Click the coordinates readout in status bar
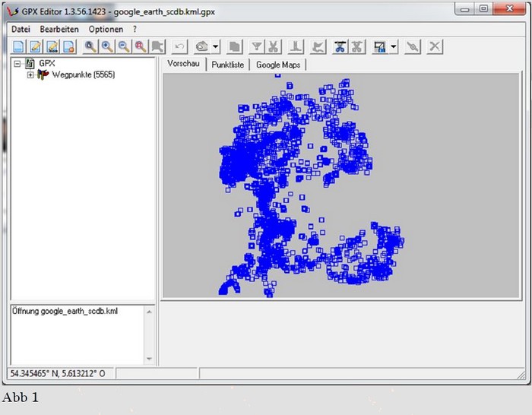The width and height of the screenshot is (532, 415). [58, 374]
